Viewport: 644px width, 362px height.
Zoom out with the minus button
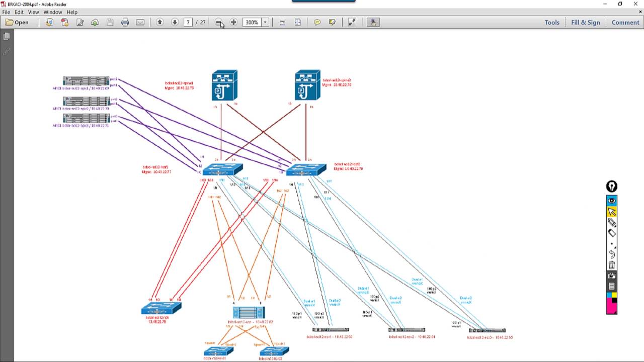tap(219, 22)
